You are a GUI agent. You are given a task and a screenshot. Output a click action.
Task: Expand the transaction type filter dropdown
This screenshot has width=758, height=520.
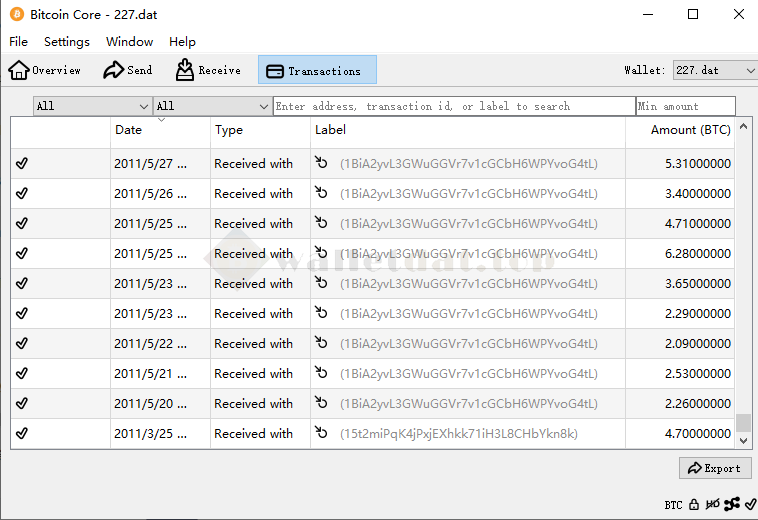pos(212,106)
